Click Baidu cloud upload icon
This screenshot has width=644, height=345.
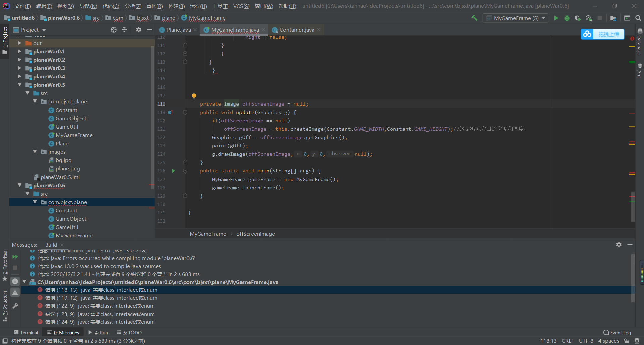pos(587,34)
